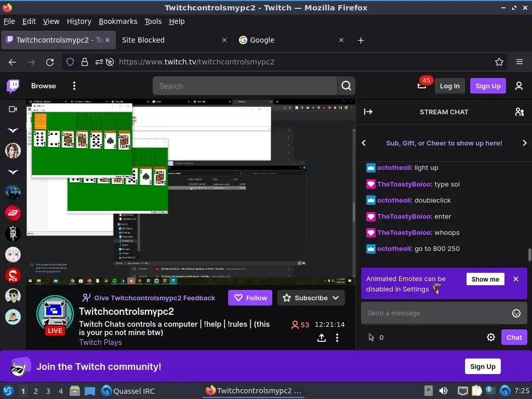Image resolution: width=532 pixels, height=399 pixels.
Task: Open stream options three-dot menu
Action: [x=337, y=338]
